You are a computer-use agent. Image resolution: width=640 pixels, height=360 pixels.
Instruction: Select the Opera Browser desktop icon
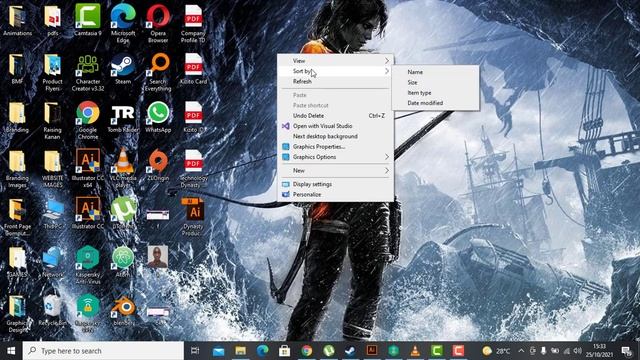[158, 23]
